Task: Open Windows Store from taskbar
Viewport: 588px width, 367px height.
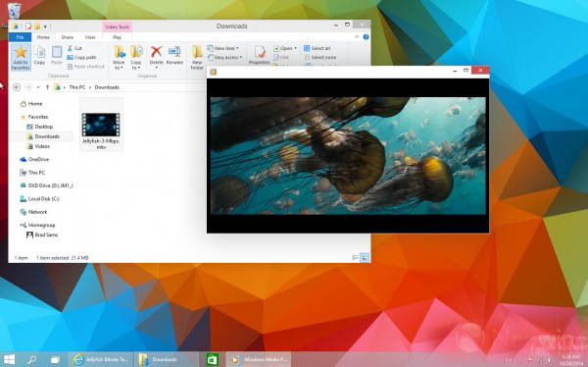Action: 213,359
